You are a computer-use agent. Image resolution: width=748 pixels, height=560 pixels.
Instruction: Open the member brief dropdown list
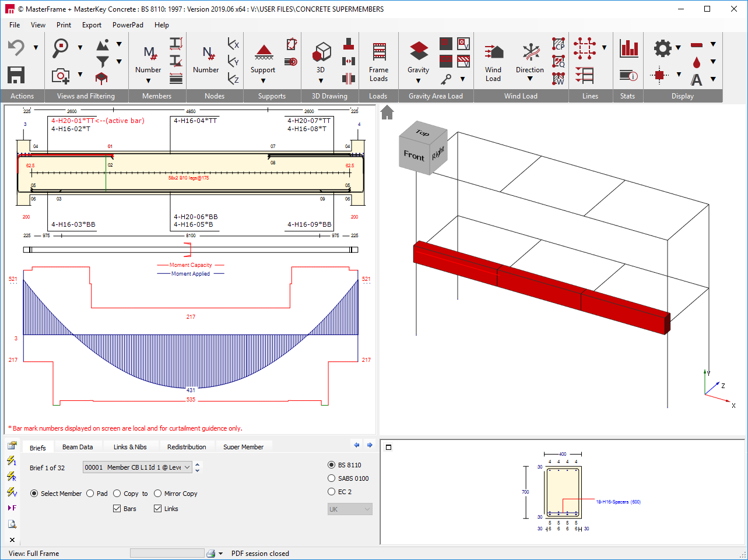coord(187,467)
